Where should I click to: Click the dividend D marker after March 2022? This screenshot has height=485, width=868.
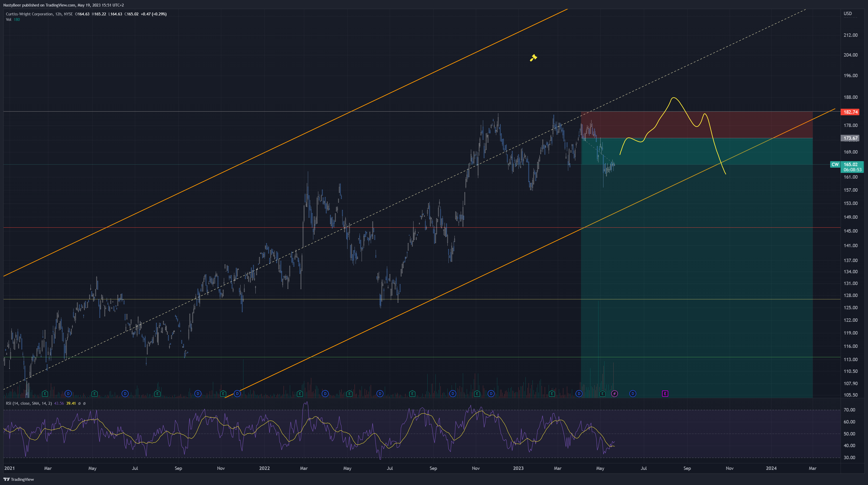pos(325,393)
